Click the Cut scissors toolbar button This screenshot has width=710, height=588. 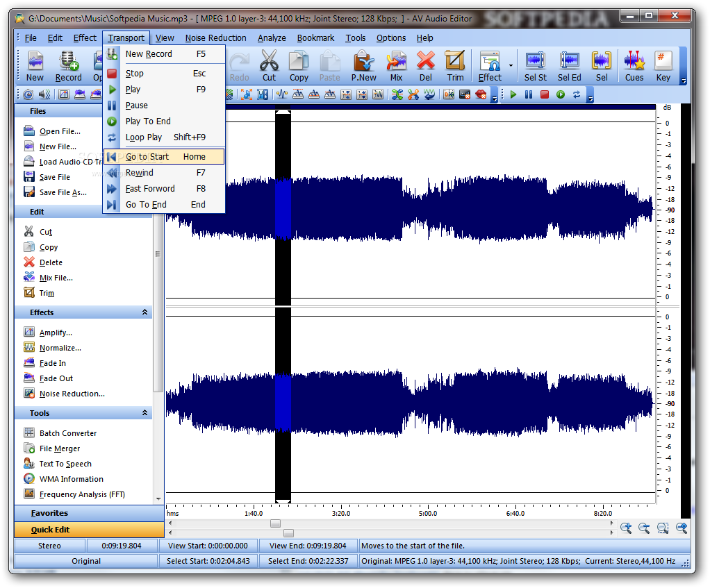click(x=269, y=66)
